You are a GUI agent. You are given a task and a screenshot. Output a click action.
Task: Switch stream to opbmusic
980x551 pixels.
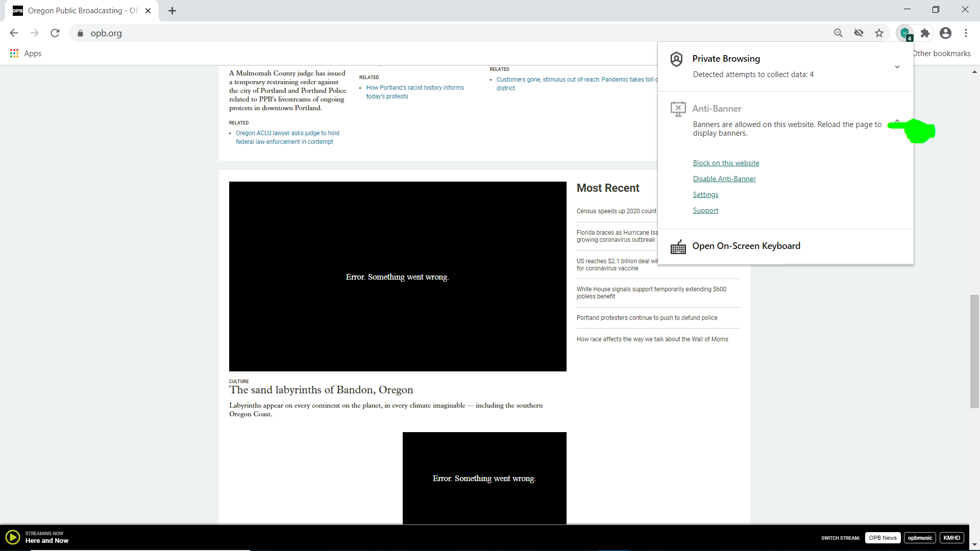[920, 538]
